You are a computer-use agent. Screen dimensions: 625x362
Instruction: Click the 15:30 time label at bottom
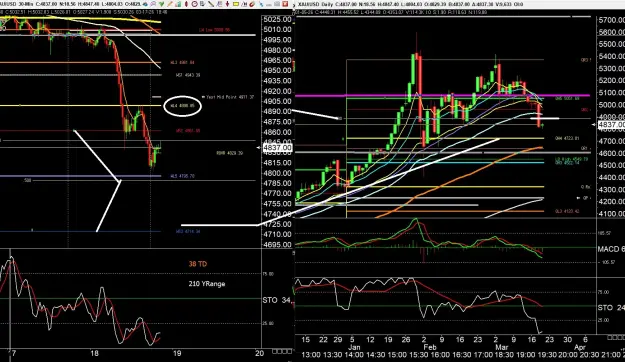coord(419,355)
